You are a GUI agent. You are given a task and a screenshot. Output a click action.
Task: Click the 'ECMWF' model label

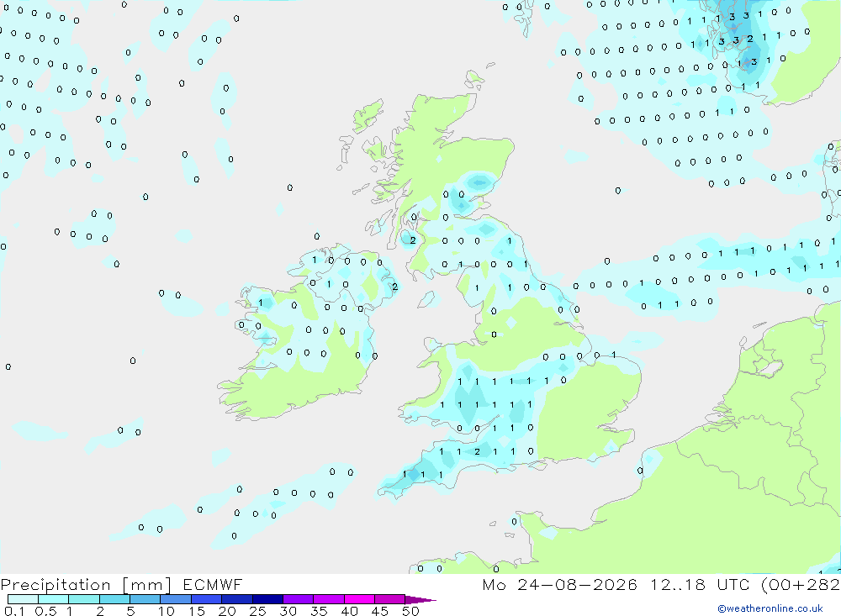(213, 585)
